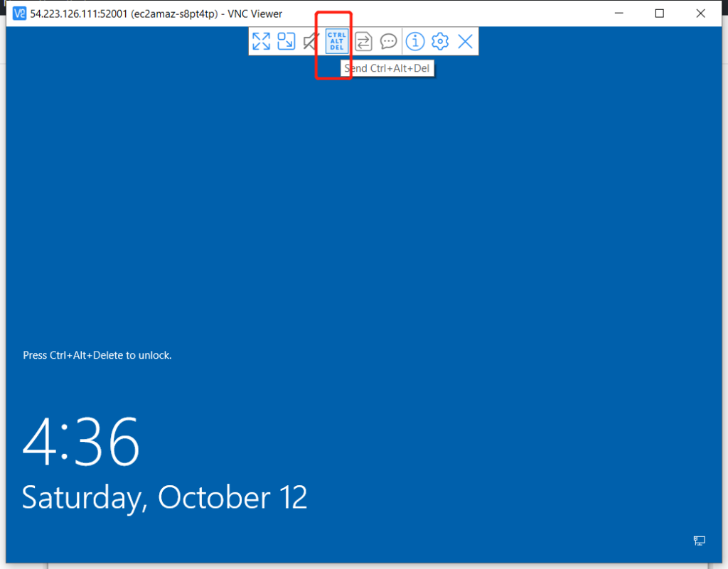Click the 4:36 lock screen clock

point(81,442)
